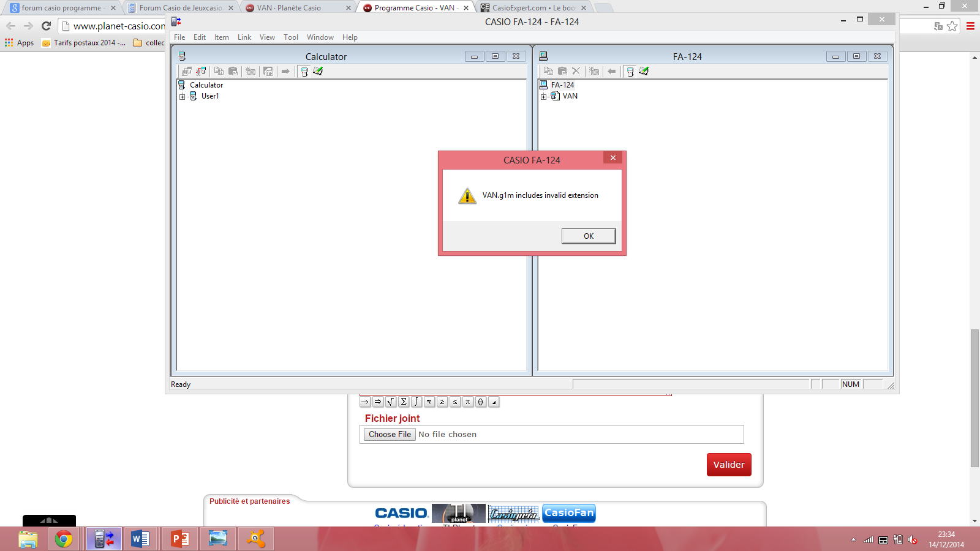Select User1 in the Calculator tree
980x551 pixels.
click(210, 96)
